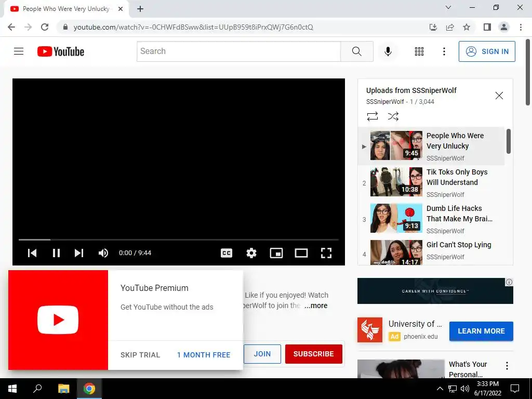
Task: Go to the YouTube home logo
Action: 61,51
